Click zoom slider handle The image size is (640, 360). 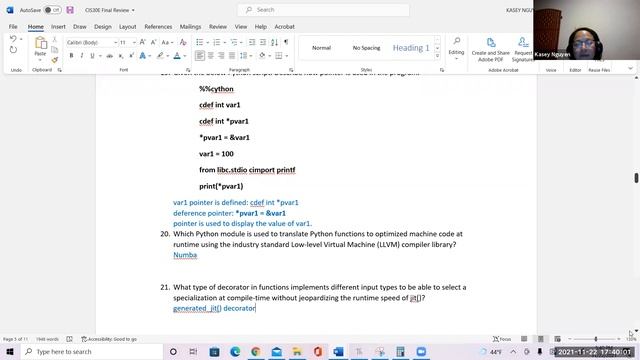(596, 339)
